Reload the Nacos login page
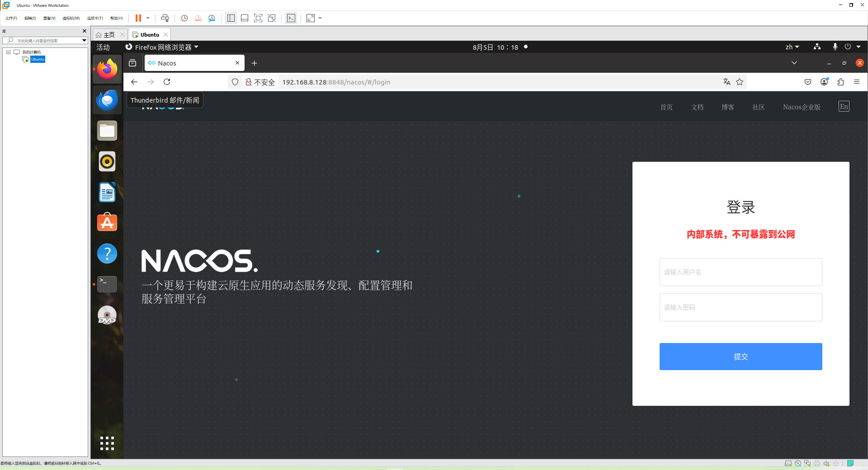 167,82
